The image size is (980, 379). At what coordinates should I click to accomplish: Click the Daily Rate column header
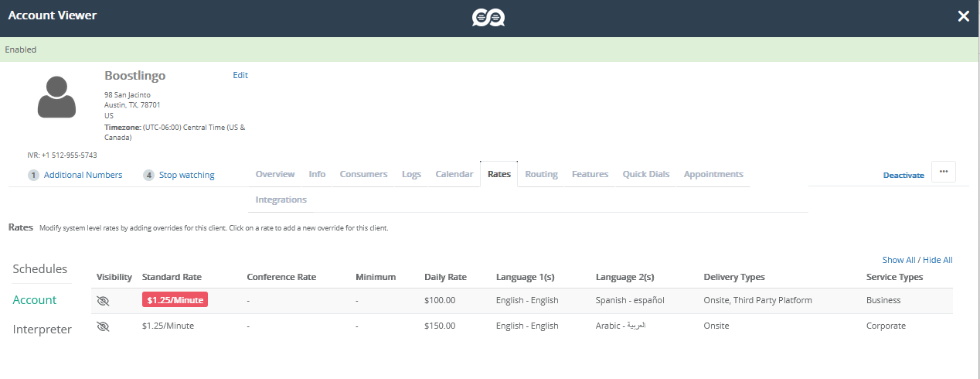coord(445,277)
